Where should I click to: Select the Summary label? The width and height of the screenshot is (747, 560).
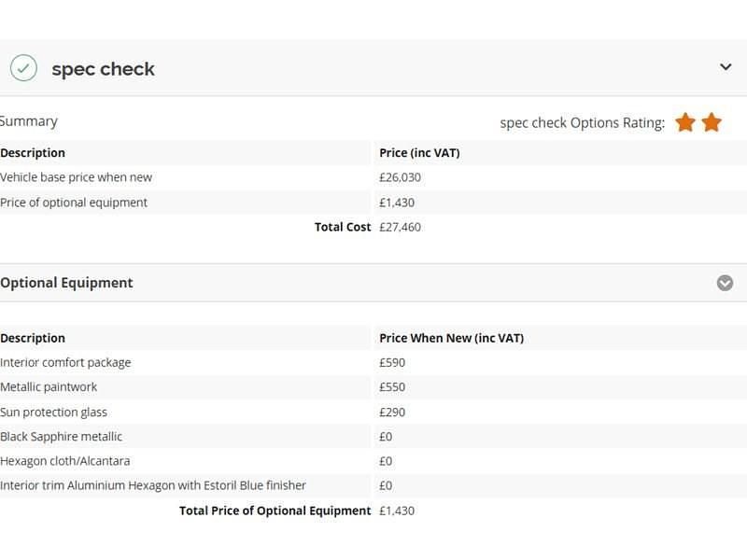pyautogui.click(x=28, y=121)
